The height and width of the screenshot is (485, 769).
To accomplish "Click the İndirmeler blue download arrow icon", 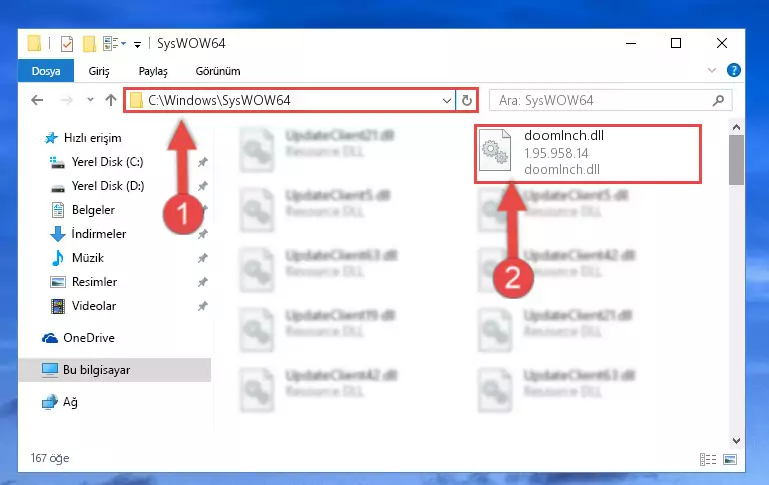I will click(x=58, y=234).
